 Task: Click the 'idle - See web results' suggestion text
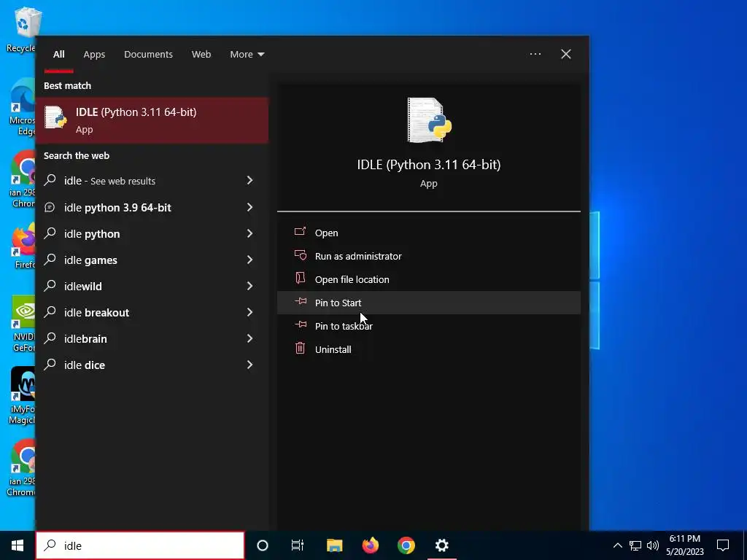(x=109, y=181)
